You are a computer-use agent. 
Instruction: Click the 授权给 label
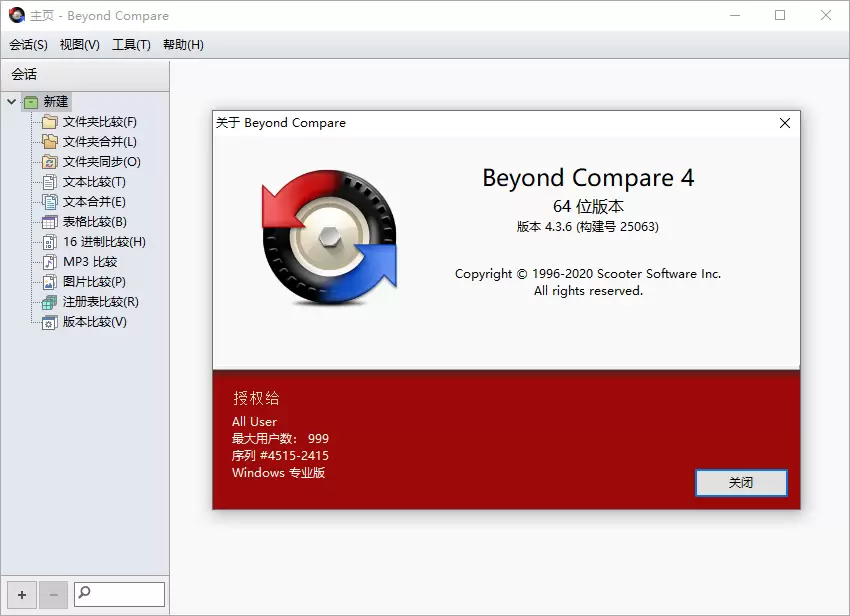pyautogui.click(x=256, y=399)
